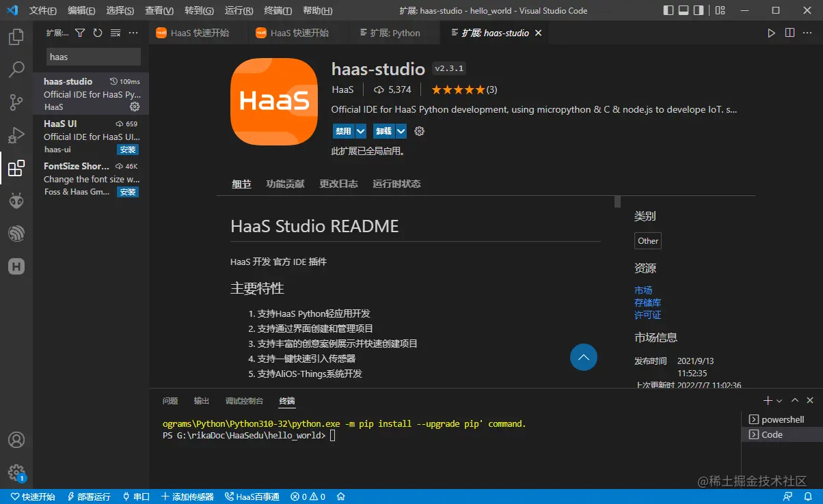Open the Help menu (帮助)
This screenshot has width=823, height=504.
[x=317, y=11]
